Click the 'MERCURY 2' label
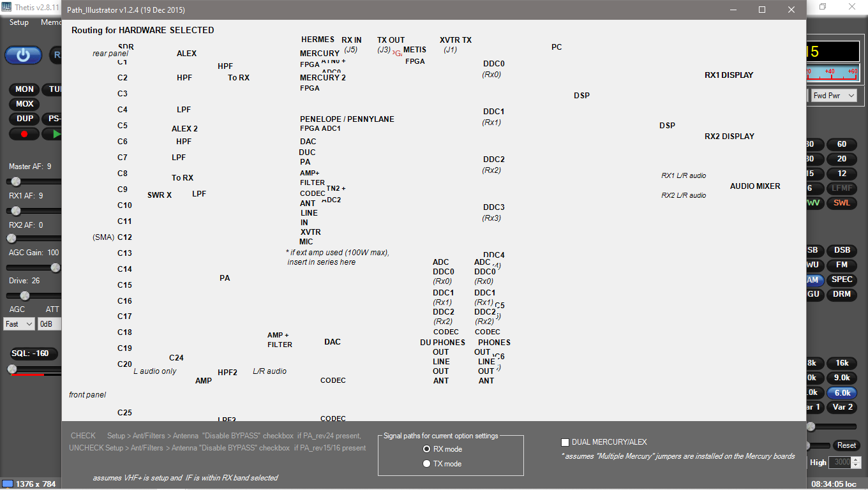This screenshot has width=868, height=490. (323, 78)
